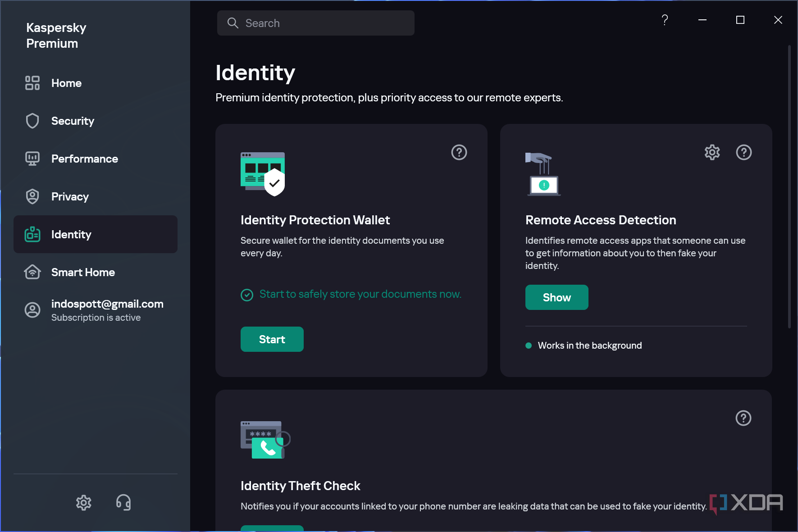Click the Kaspersky Premium title

pyautogui.click(x=56, y=36)
